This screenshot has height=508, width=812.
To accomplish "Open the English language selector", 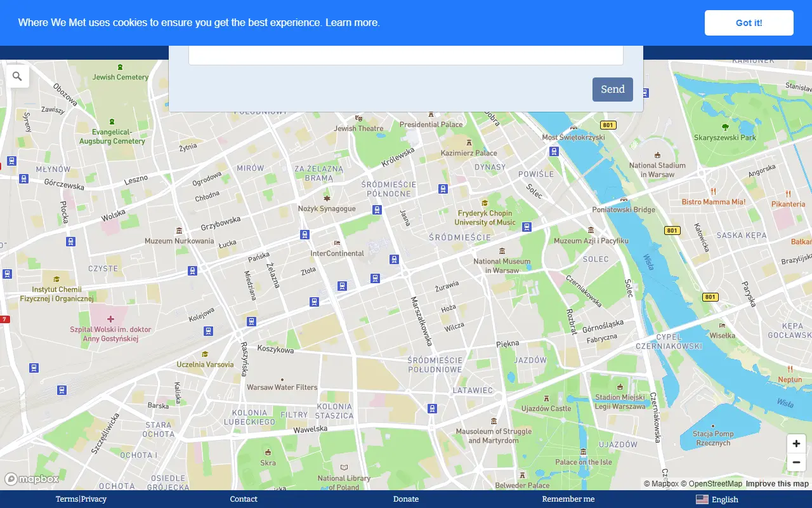I will (717, 499).
